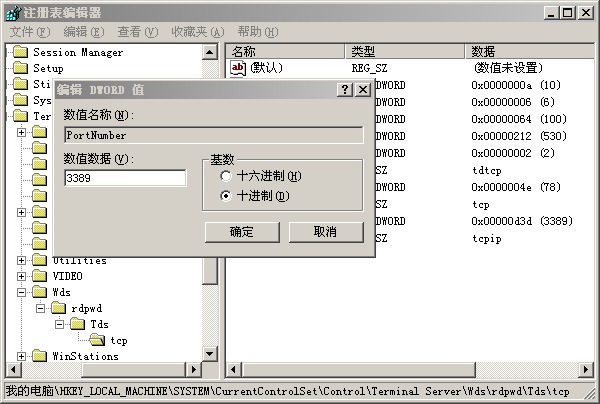Click the tree pane scroll down arrow
The width and height of the screenshot is (600, 404).
click(x=210, y=354)
